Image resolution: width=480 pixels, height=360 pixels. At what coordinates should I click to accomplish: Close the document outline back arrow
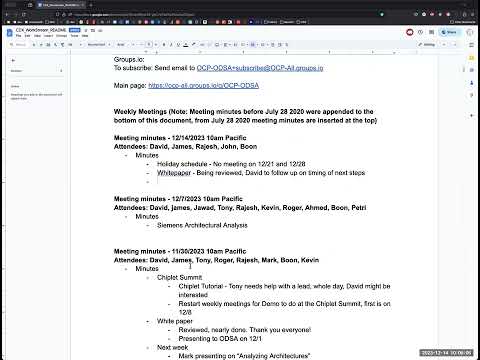[13, 60]
